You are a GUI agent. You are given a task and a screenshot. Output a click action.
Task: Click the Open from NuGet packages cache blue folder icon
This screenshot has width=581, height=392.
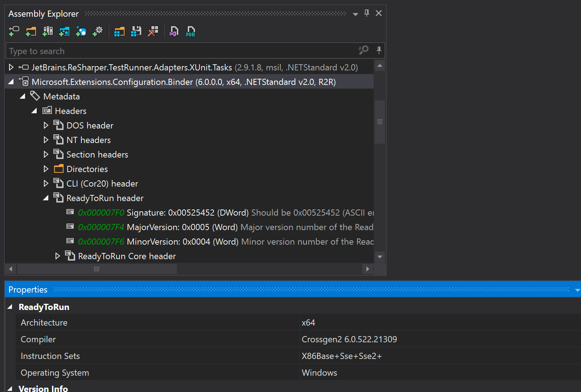pyautogui.click(x=64, y=32)
